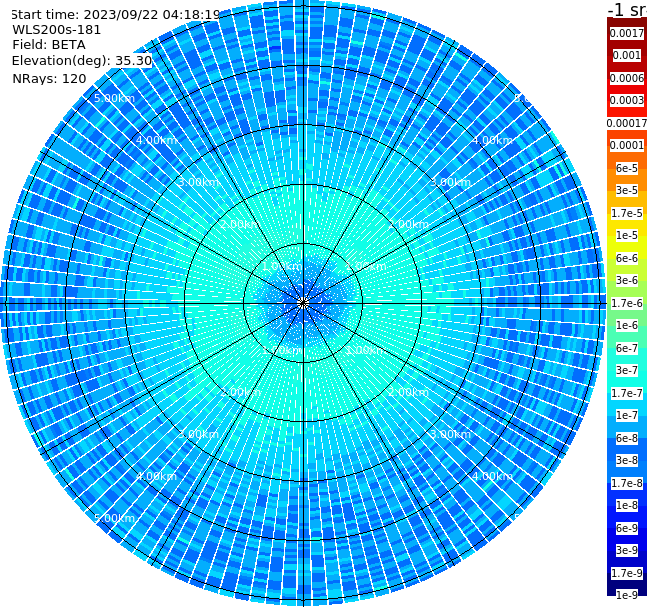Select the lower-left 5.00km range ring label
Screen dimensions: 647x607
[x=114, y=518]
